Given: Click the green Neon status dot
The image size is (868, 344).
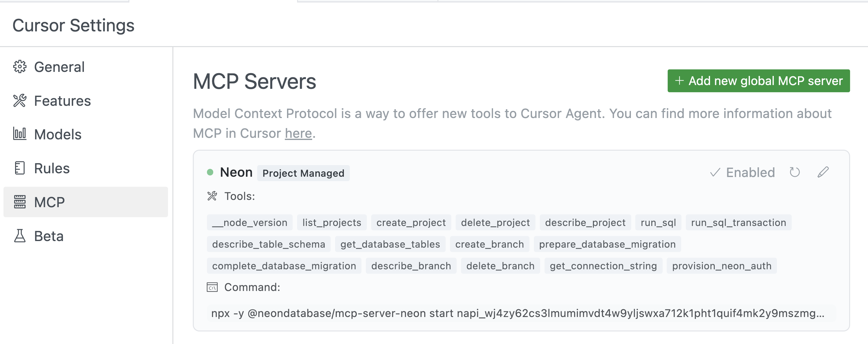Looking at the screenshot, I should tap(210, 172).
